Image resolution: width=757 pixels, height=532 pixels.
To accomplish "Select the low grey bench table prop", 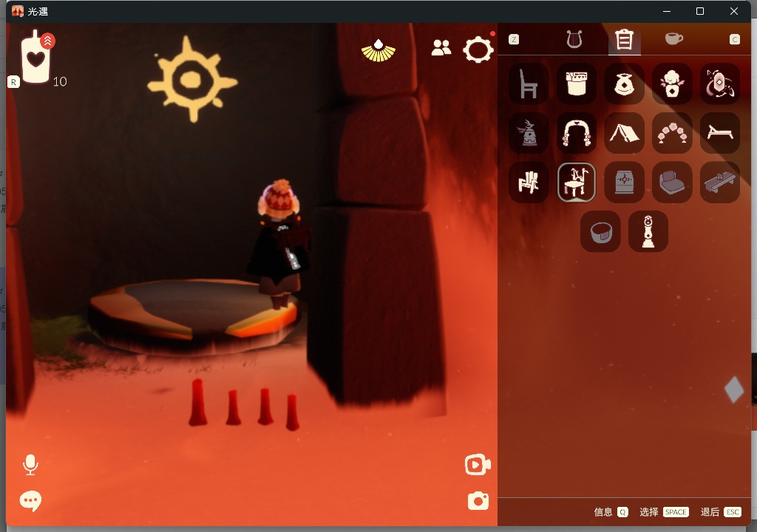I will pos(719,182).
